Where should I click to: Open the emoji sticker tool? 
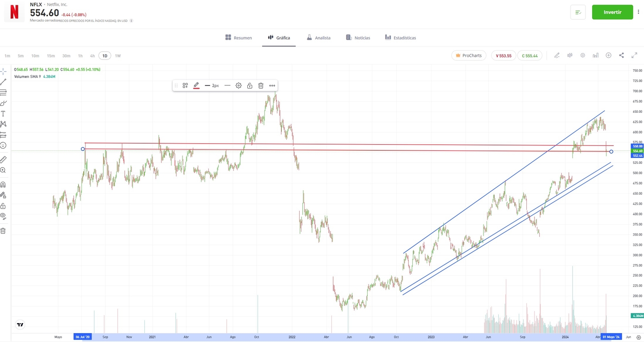click(3, 145)
